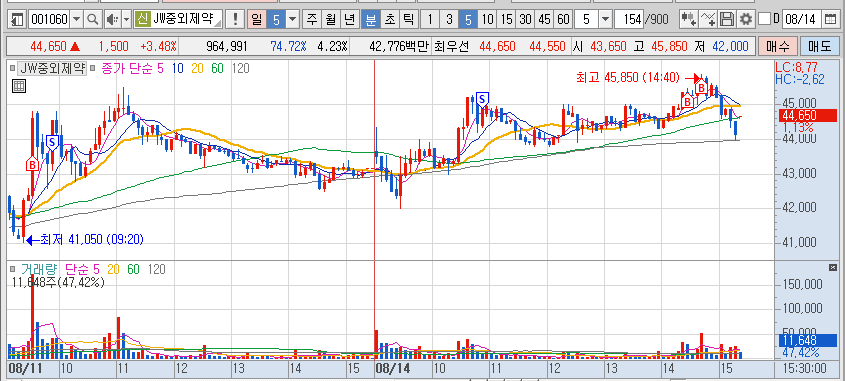
Task: Select the 일 daily chart toggle
Action: point(257,20)
